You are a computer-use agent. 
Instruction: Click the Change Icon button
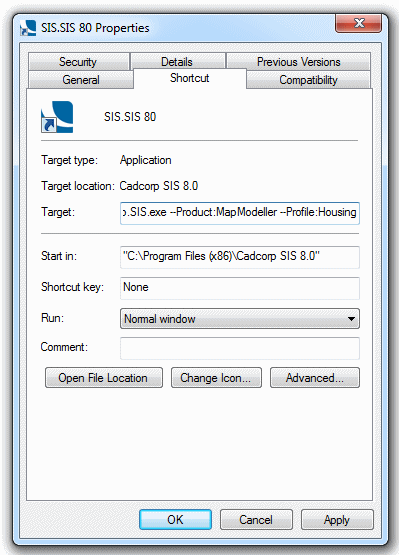point(216,378)
